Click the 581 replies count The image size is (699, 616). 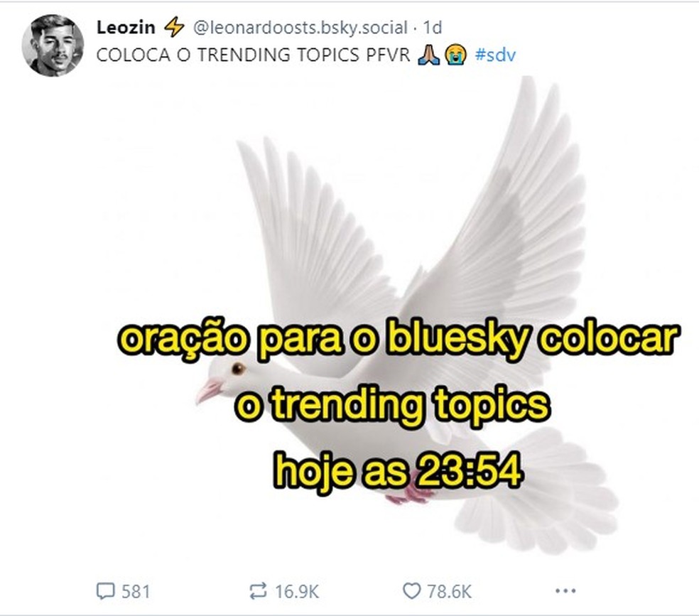(136, 591)
